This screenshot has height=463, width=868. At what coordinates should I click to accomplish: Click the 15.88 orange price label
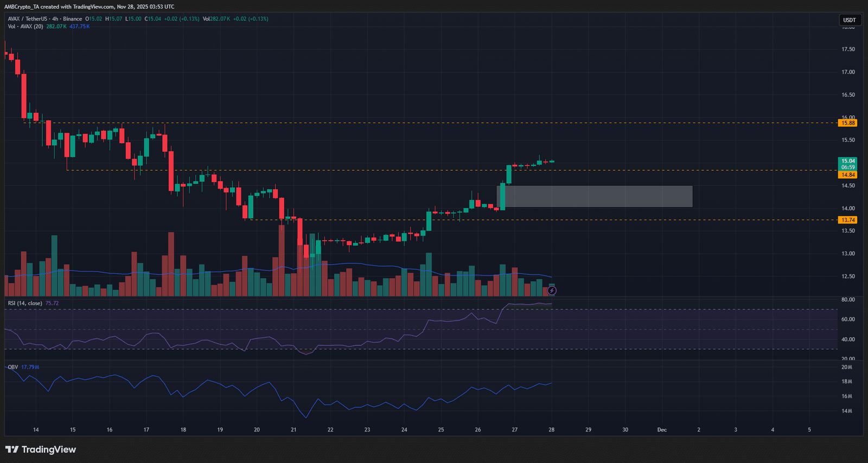coord(848,123)
